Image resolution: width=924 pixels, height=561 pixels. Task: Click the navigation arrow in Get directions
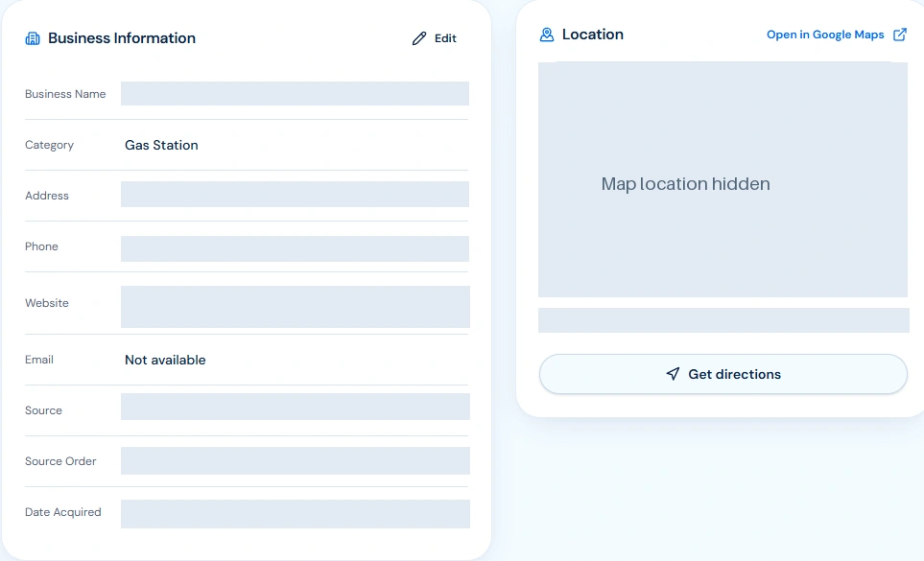pos(673,374)
